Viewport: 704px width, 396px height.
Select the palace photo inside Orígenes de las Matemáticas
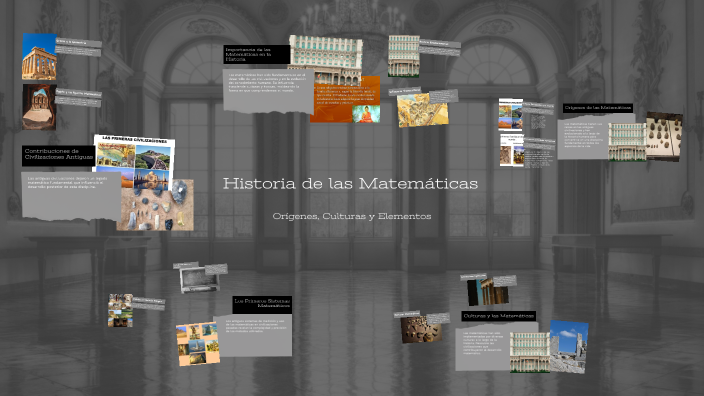(x=627, y=141)
